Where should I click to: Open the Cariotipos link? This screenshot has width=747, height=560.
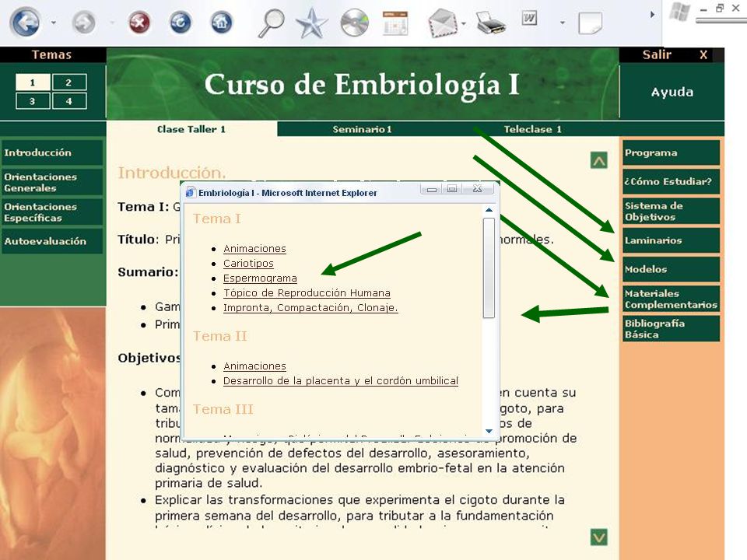249,264
